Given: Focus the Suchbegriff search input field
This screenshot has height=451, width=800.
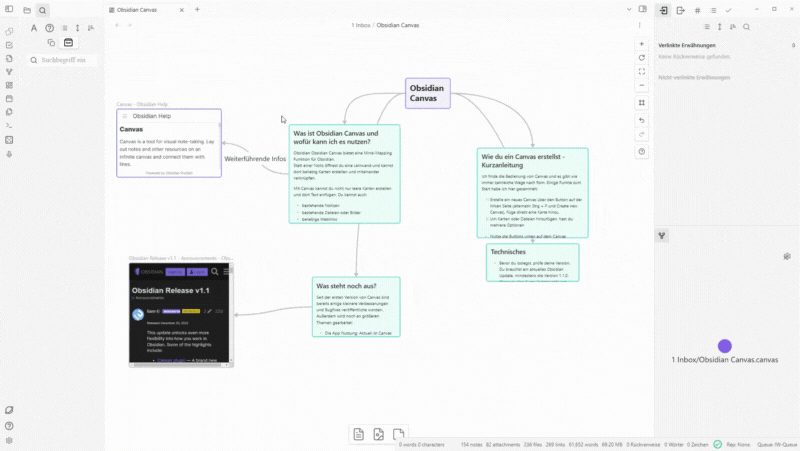Looking at the screenshot, I should click(63, 60).
